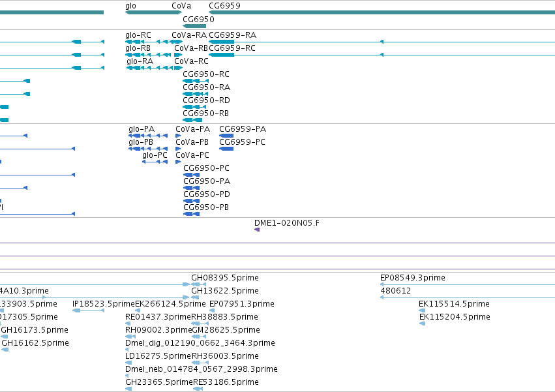The image size is (555, 392).
Task: Click the CG6950-RD transcript label
Action: click(206, 100)
